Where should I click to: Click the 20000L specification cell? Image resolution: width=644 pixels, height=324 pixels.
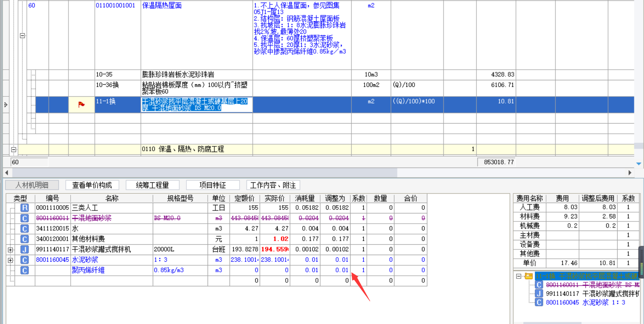pyautogui.click(x=180, y=249)
